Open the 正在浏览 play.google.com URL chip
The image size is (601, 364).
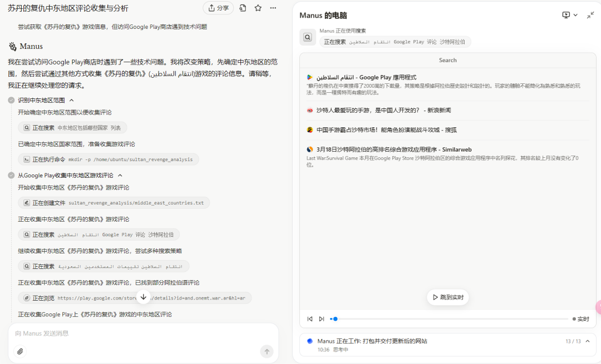(x=135, y=298)
